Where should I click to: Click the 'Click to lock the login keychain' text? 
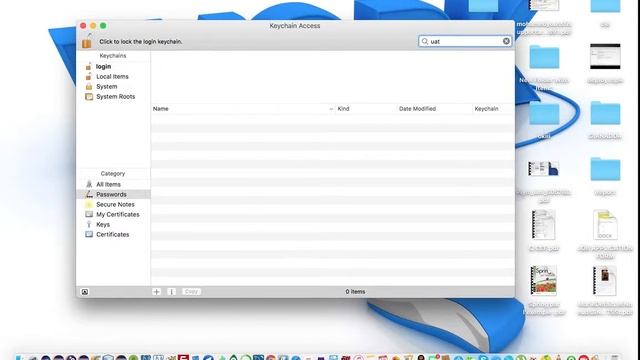141,42
